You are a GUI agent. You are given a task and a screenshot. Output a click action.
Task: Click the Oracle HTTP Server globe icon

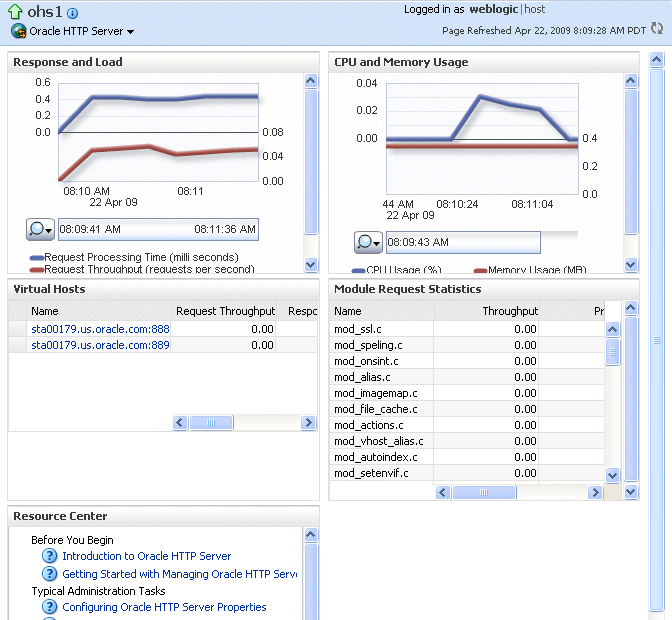tap(18, 31)
